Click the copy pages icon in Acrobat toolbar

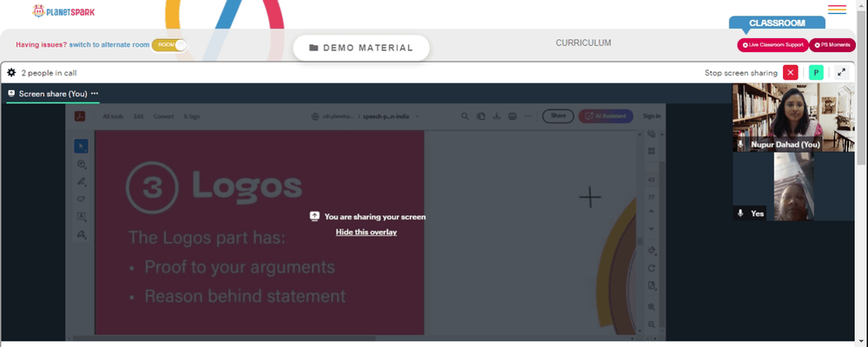[x=481, y=116]
